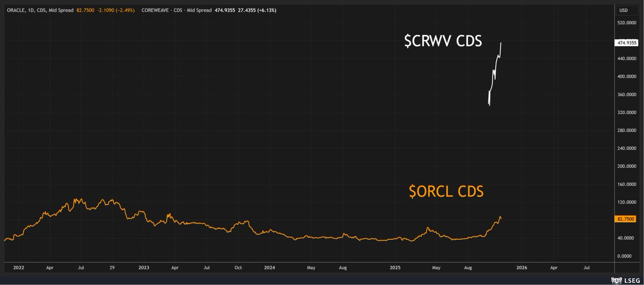
Task: Click the 2025 label on time axis
Action: pos(395,267)
